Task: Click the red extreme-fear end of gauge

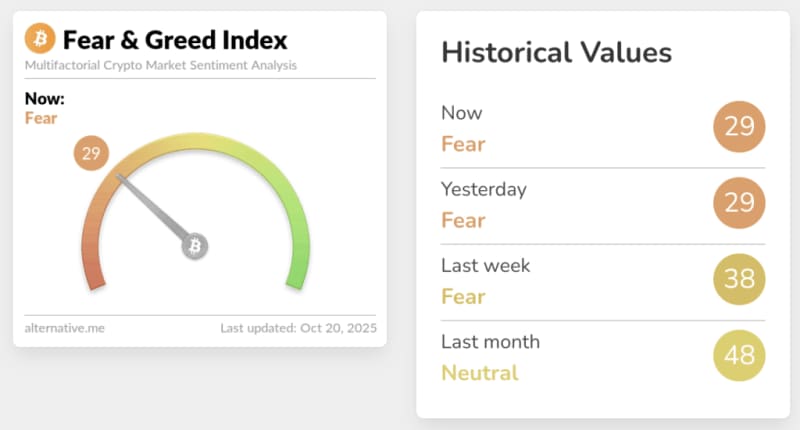Action: coord(93,271)
